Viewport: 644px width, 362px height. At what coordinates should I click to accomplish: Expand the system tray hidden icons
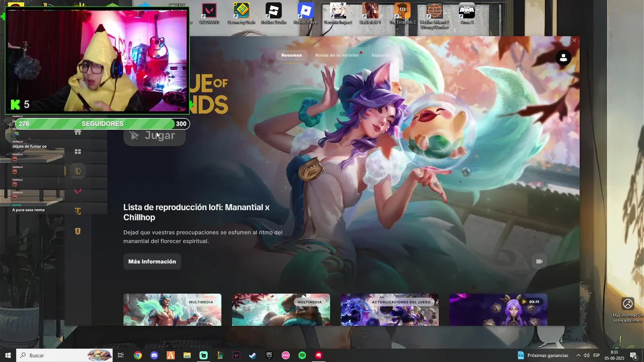[x=578, y=355]
